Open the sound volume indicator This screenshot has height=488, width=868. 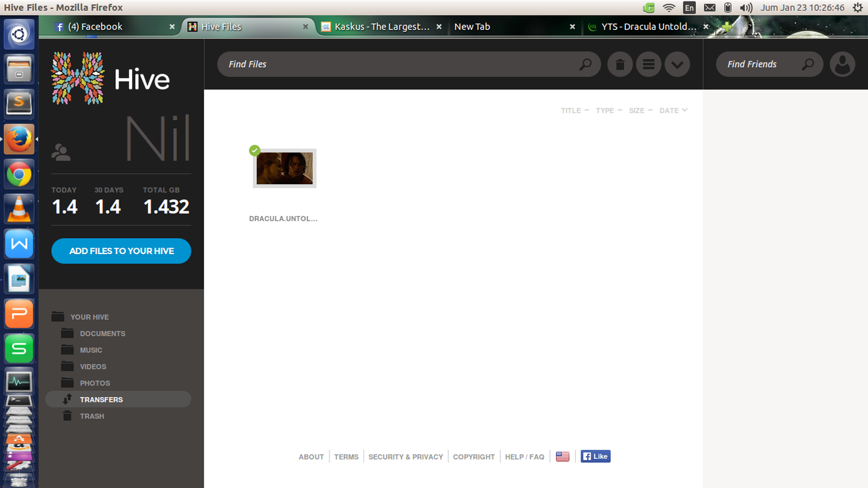[x=746, y=8]
